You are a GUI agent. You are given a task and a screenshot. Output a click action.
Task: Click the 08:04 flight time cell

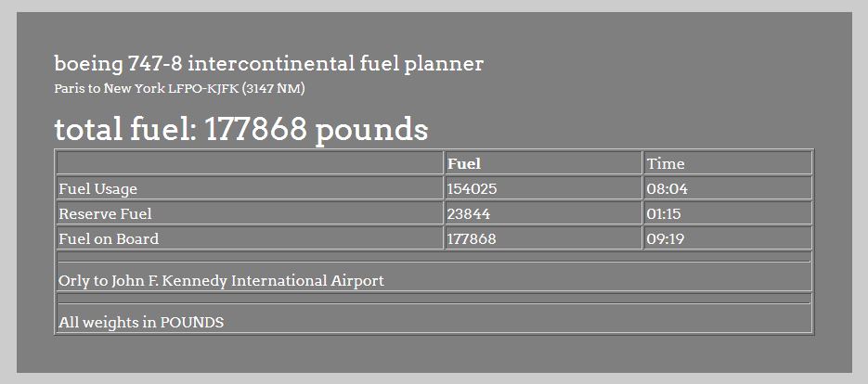pos(667,189)
